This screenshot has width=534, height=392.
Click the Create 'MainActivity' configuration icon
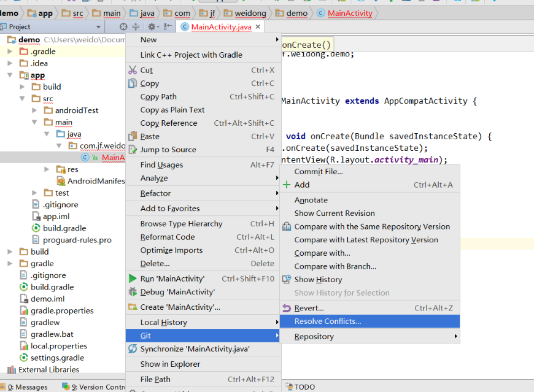pos(133,307)
